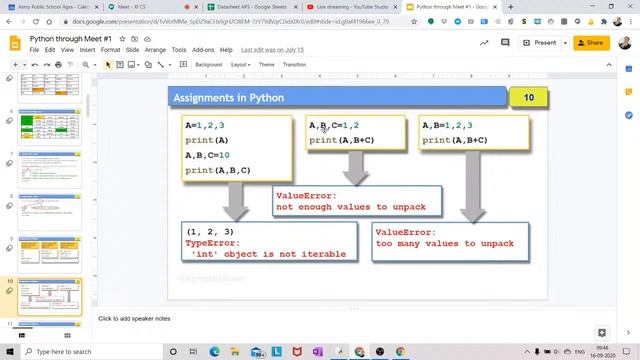Viewport: 640px width, 360px height.
Task: Open the Shape tool
Action: (x=148, y=64)
